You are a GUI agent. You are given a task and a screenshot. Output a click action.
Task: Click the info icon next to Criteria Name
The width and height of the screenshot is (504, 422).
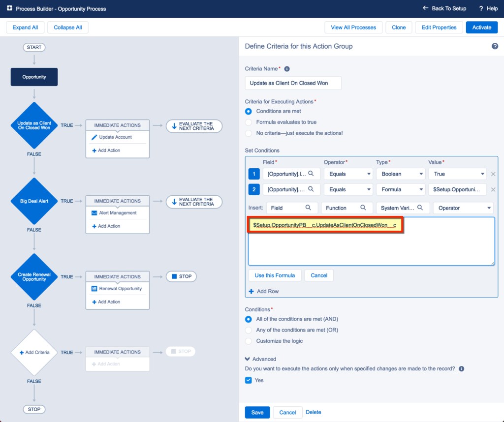click(x=287, y=68)
